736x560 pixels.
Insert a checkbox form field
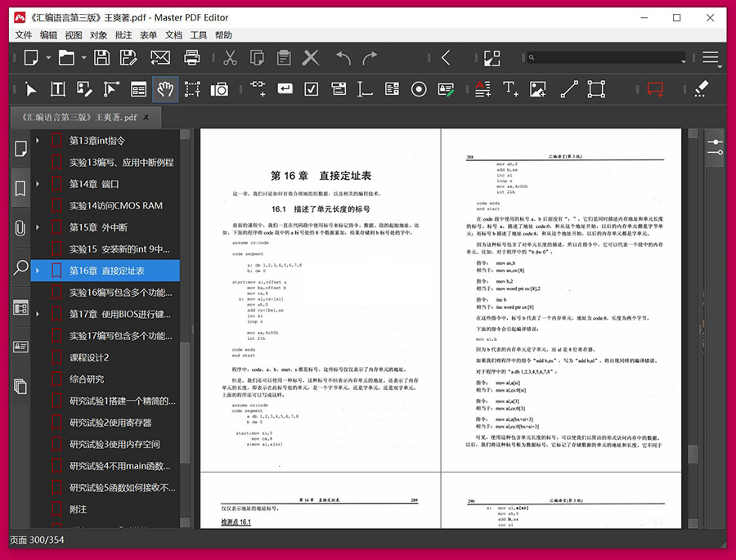pyautogui.click(x=312, y=89)
